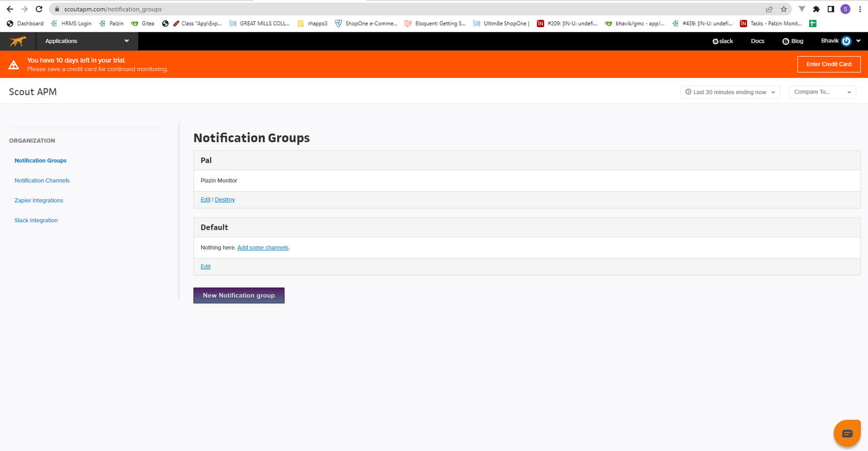
Task: Go to Notification Channels
Action: pos(42,181)
